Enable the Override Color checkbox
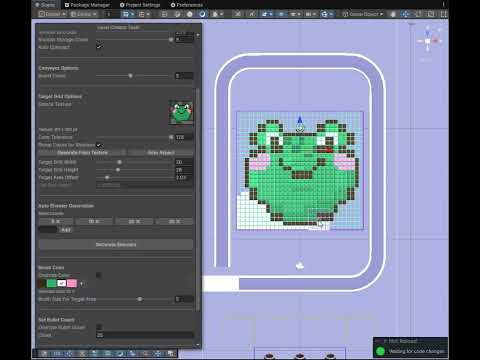 pyautogui.click(x=99, y=275)
